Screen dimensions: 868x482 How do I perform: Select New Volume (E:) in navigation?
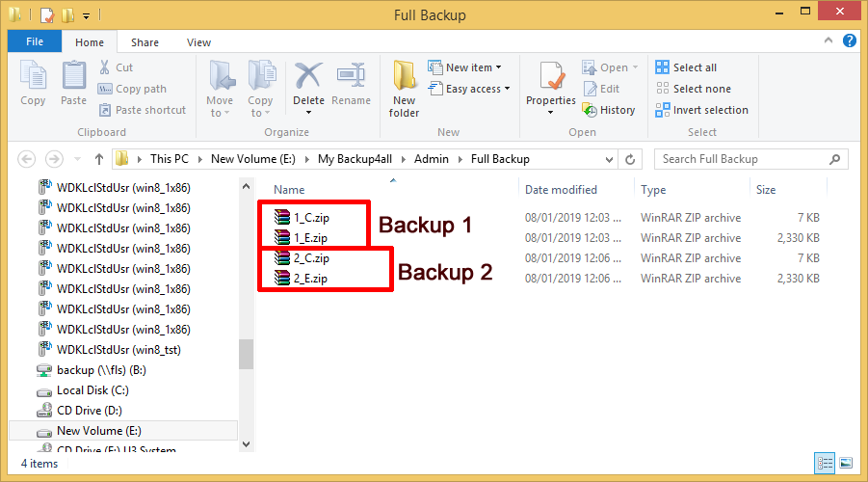point(123,431)
